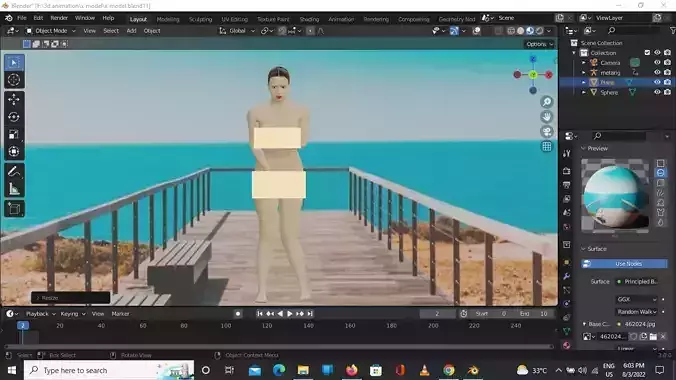Toggle auto keying record button
Viewport: 676px width, 380px height.
pyautogui.click(x=238, y=314)
